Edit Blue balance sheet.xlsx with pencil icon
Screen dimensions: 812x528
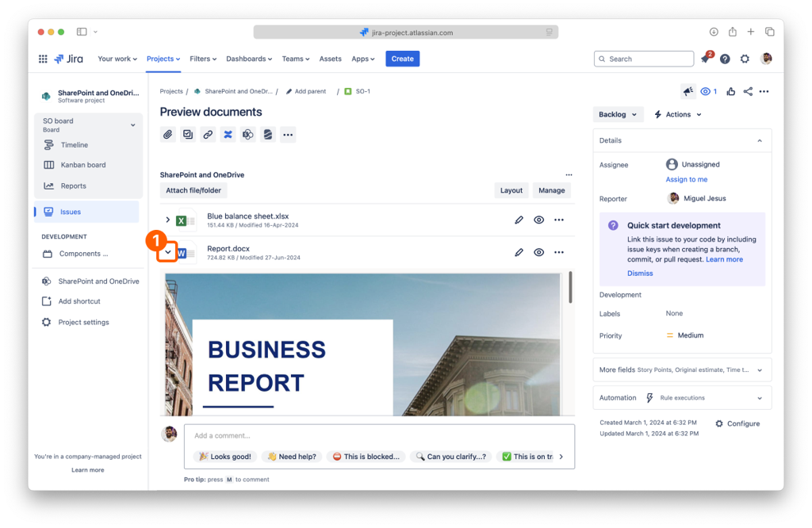point(519,220)
